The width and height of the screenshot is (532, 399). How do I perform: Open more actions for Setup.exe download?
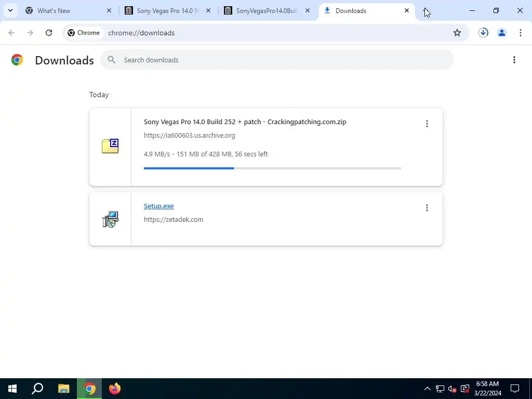point(427,208)
